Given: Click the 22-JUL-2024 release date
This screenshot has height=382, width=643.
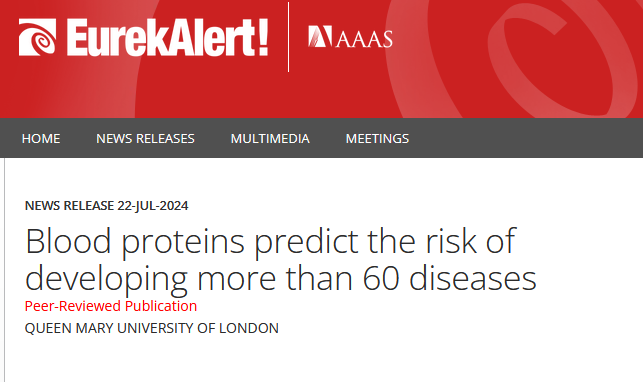Looking at the screenshot, I should 153,205.
